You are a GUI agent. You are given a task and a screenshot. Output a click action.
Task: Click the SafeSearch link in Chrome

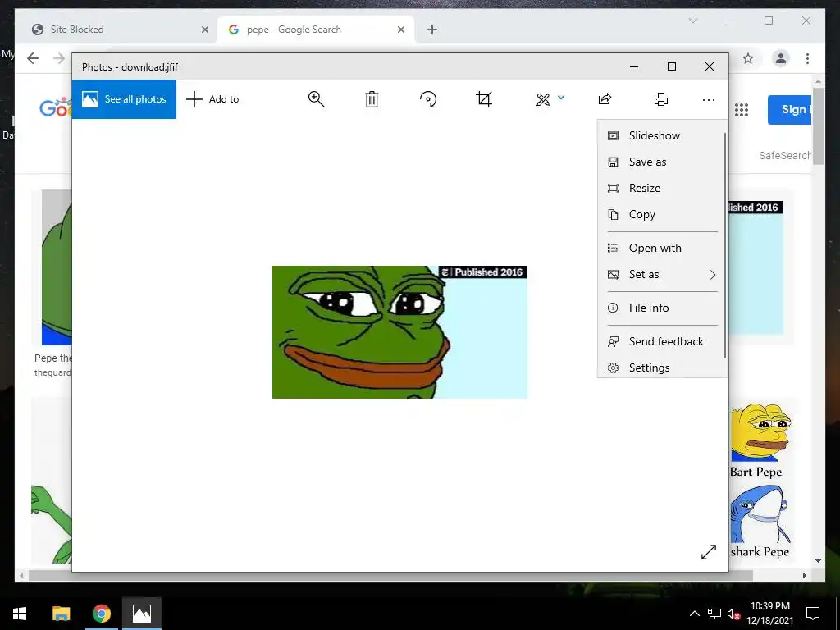(785, 155)
